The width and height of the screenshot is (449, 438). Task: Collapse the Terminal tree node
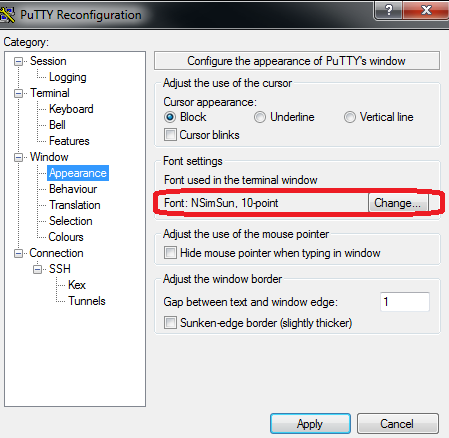coord(18,93)
